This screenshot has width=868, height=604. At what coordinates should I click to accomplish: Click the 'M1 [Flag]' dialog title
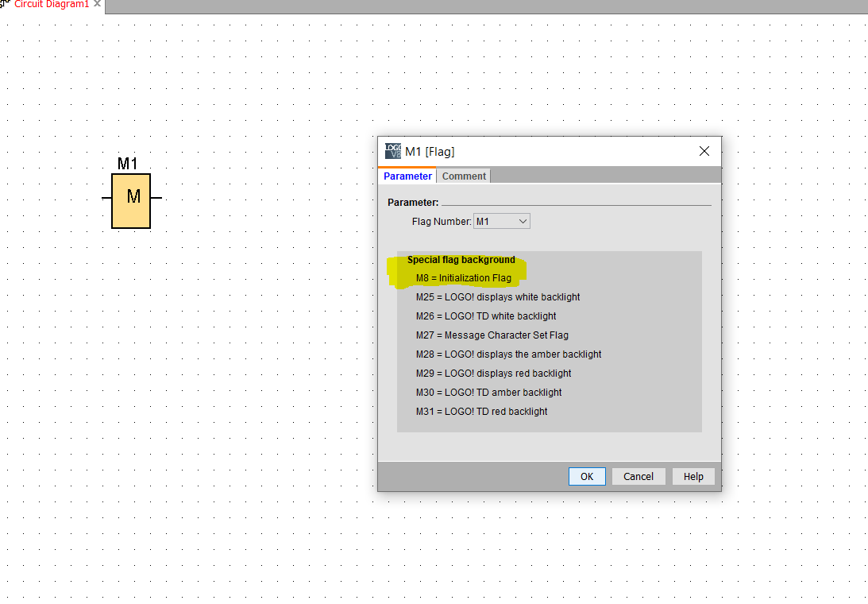coord(430,152)
